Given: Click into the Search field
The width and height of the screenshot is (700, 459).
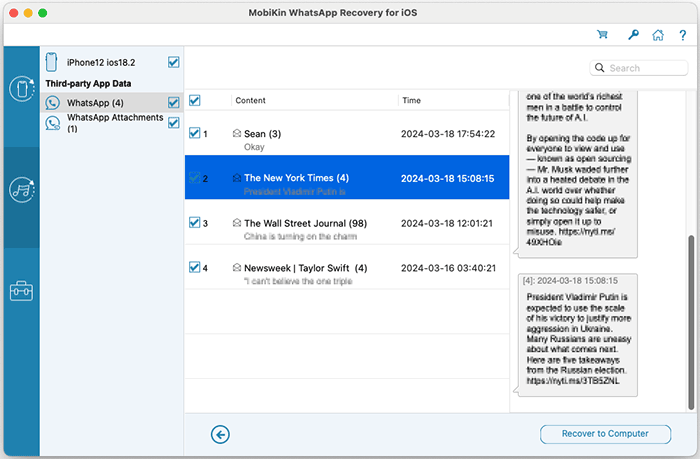Looking at the screenshot, I should (x=638, y=68).
